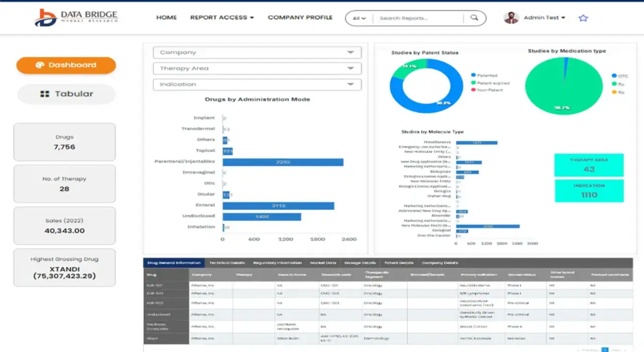644x352 pixels.
Task: Click the Search Reports input field
Action: [418, 18]
